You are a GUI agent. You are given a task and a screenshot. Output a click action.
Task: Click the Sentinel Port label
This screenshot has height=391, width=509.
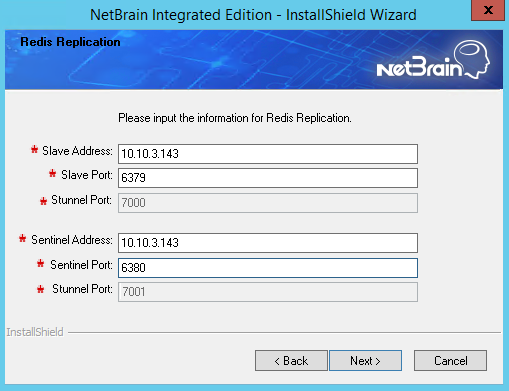(x=81, y=265)
